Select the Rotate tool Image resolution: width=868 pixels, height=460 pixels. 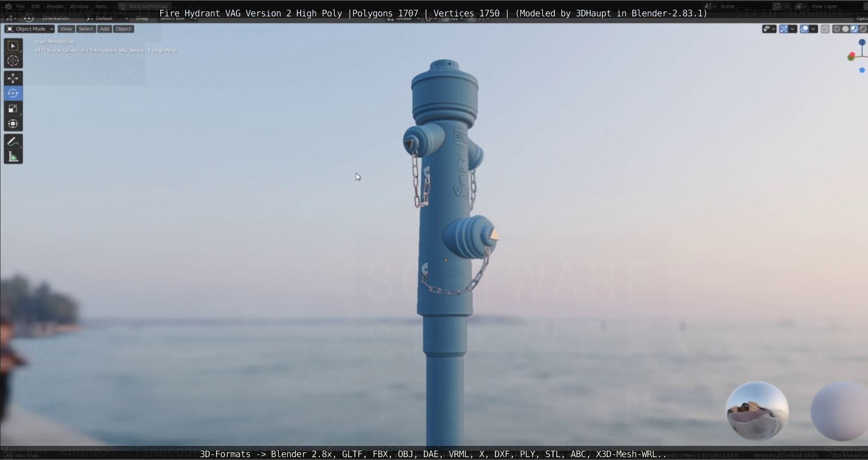coord(13,93)
